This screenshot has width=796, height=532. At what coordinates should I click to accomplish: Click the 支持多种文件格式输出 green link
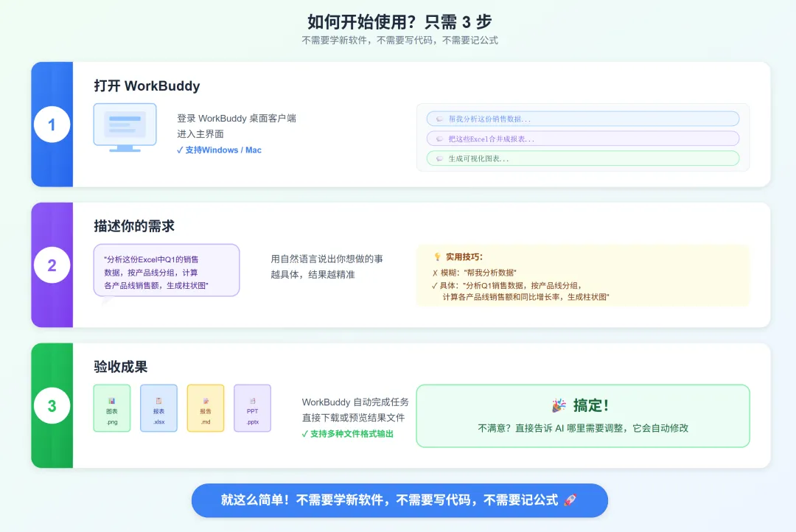(x=348, y=433)
